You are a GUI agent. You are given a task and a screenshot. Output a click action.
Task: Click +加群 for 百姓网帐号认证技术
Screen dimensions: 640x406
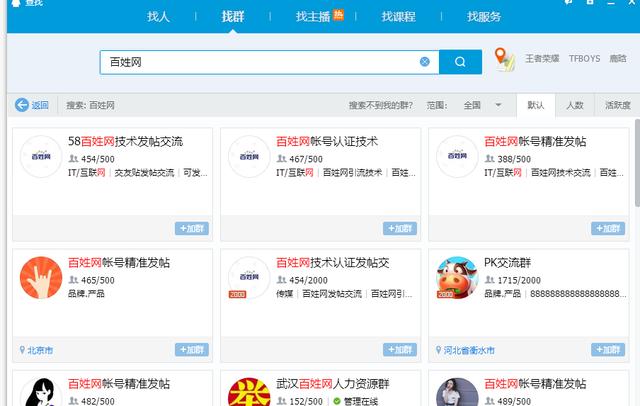click(400, 229)
